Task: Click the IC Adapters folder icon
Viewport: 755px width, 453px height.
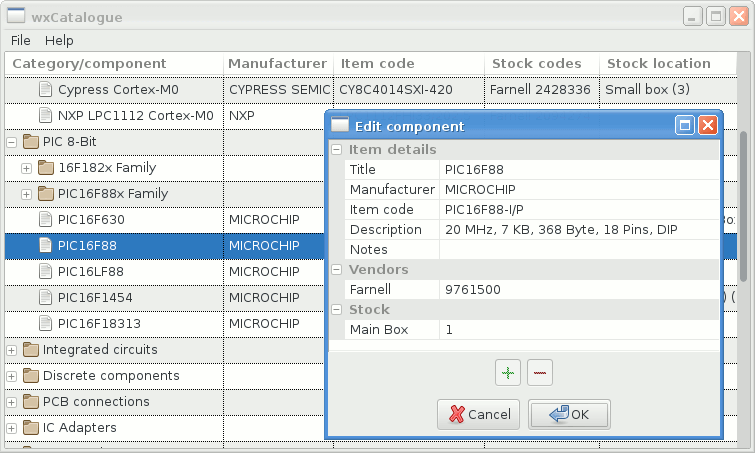Action: pyautogui.click(x=31, y=427)
